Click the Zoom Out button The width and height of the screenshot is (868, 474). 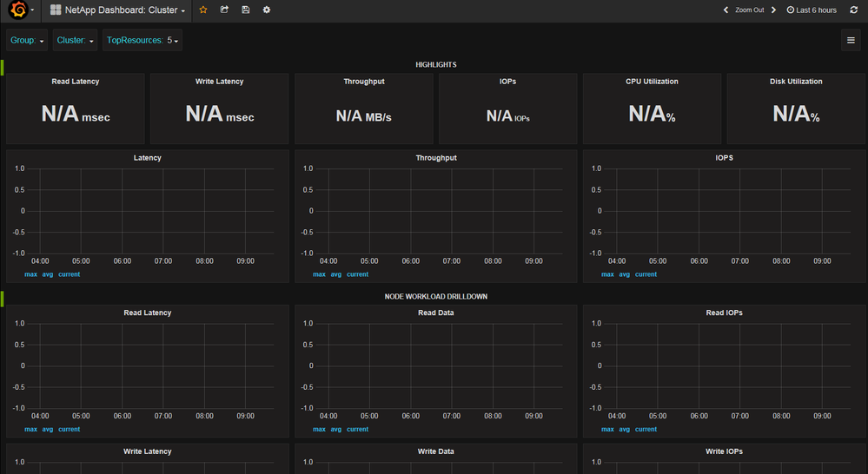[749, 10]
